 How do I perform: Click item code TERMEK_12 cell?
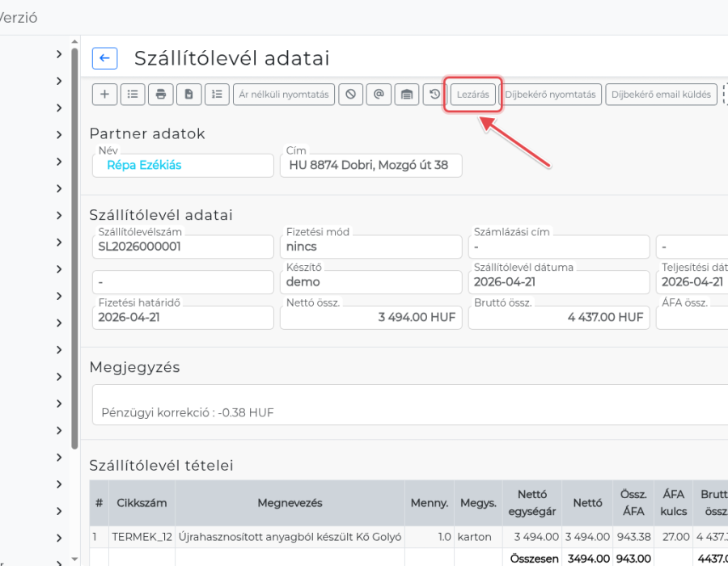pos(142,537)
